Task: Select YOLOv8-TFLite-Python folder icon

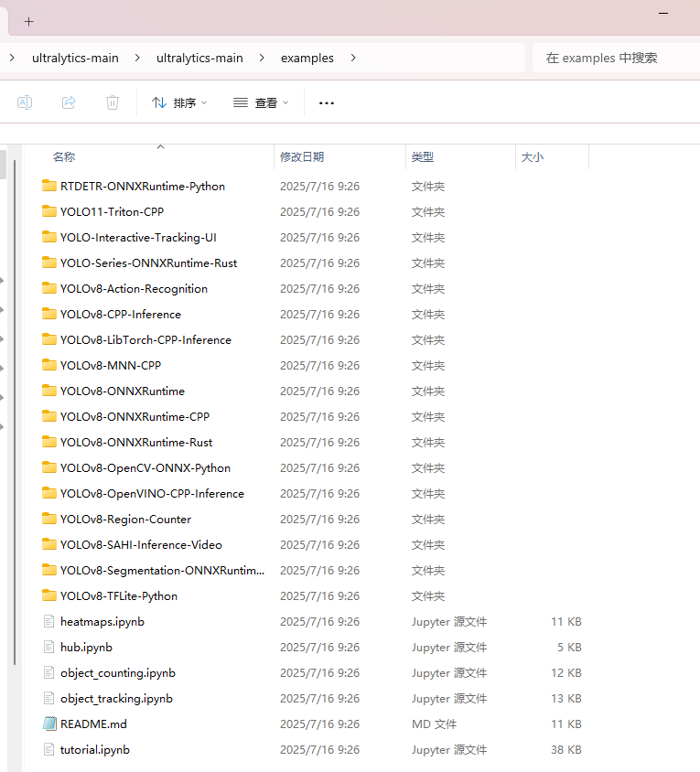Action: (49, 595)
